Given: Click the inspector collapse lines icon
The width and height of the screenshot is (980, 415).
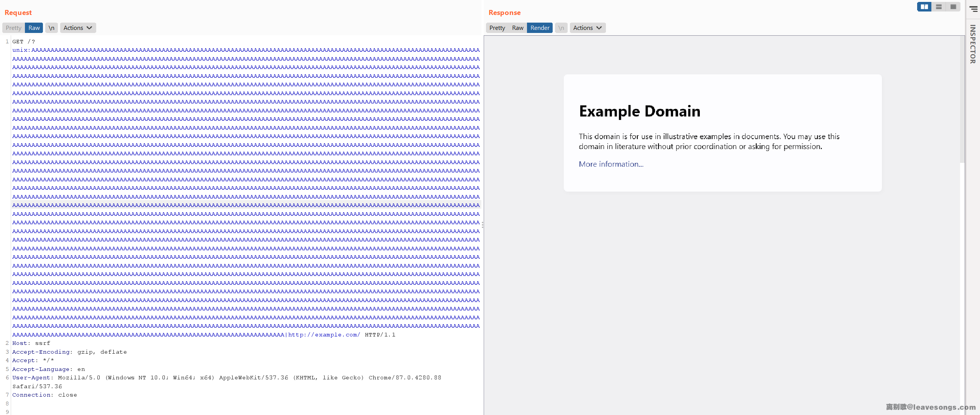Looking at the screenshot, I should (x=973, y=8).
